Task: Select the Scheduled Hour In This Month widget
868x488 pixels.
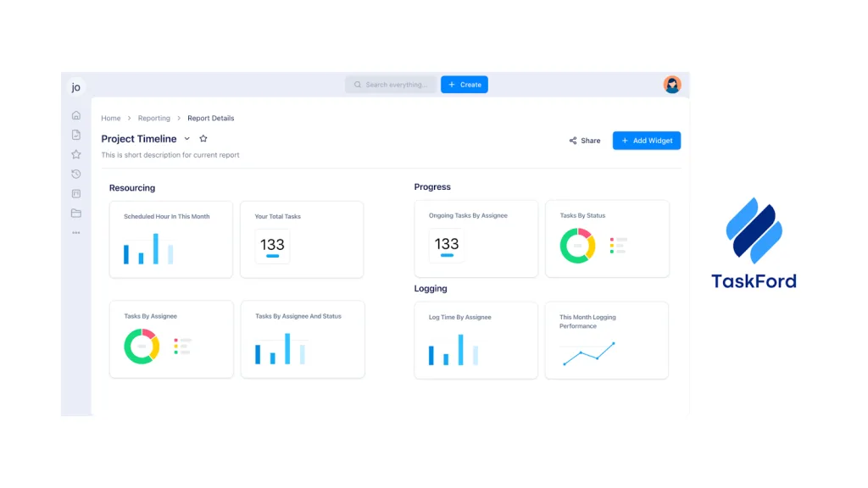Action: [x=170, y=239]
